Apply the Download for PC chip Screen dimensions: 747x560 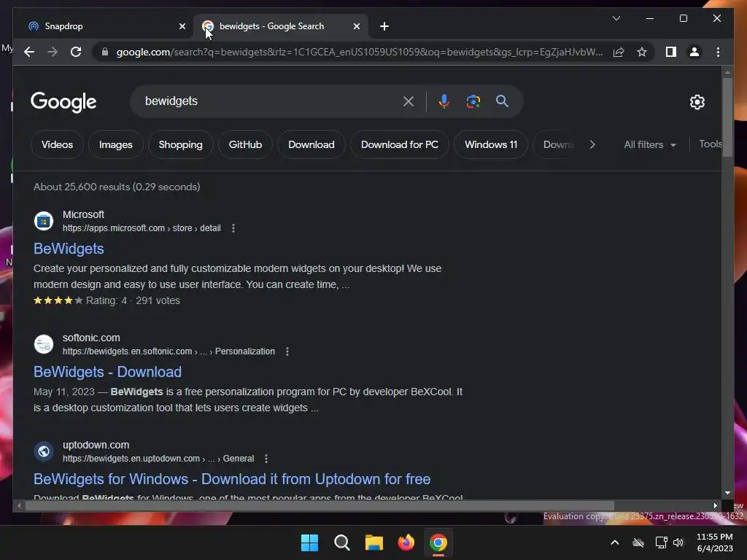pyautogui.click(x=399, y=144)
